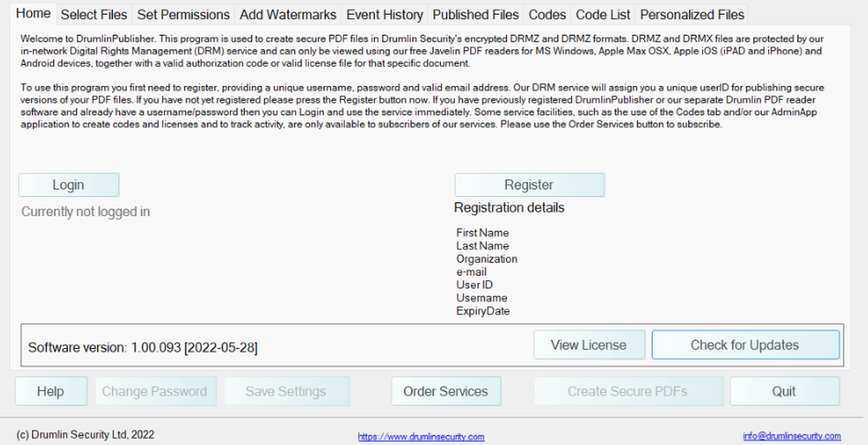Switch to the Codes tab
868x445 pixels.
[x=547, y=15]
